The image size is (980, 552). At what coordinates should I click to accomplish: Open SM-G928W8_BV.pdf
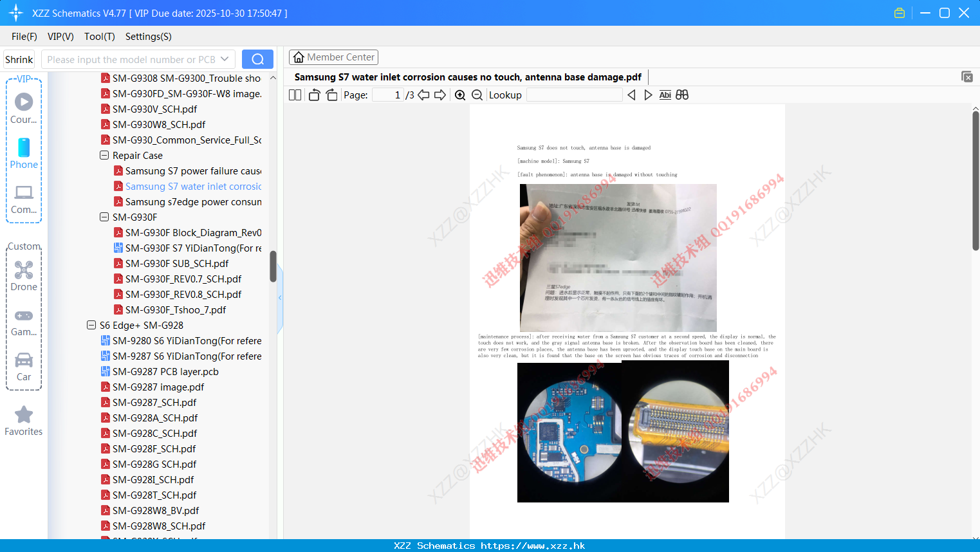tap(150, 510)
